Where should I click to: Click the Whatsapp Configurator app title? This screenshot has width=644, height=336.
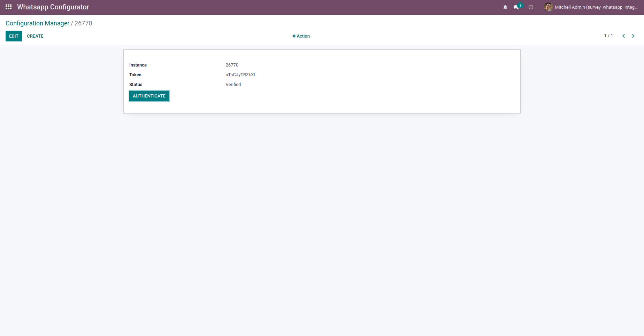point(53,7)
